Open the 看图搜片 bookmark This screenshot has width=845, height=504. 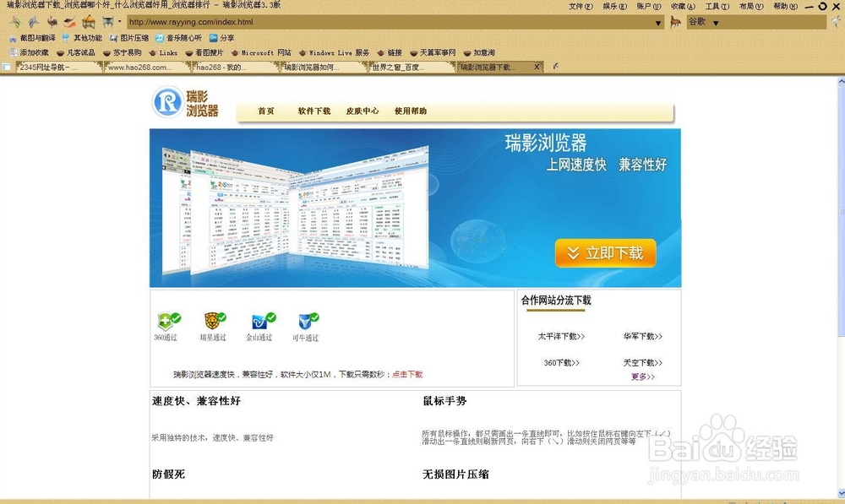(x=204, y=52)
